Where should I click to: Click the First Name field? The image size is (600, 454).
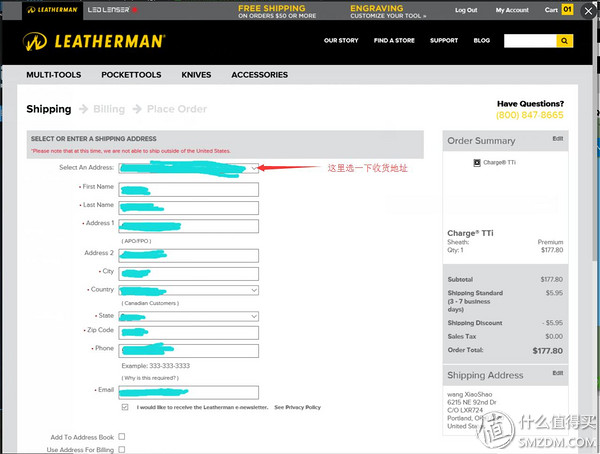tap(189, 189)
